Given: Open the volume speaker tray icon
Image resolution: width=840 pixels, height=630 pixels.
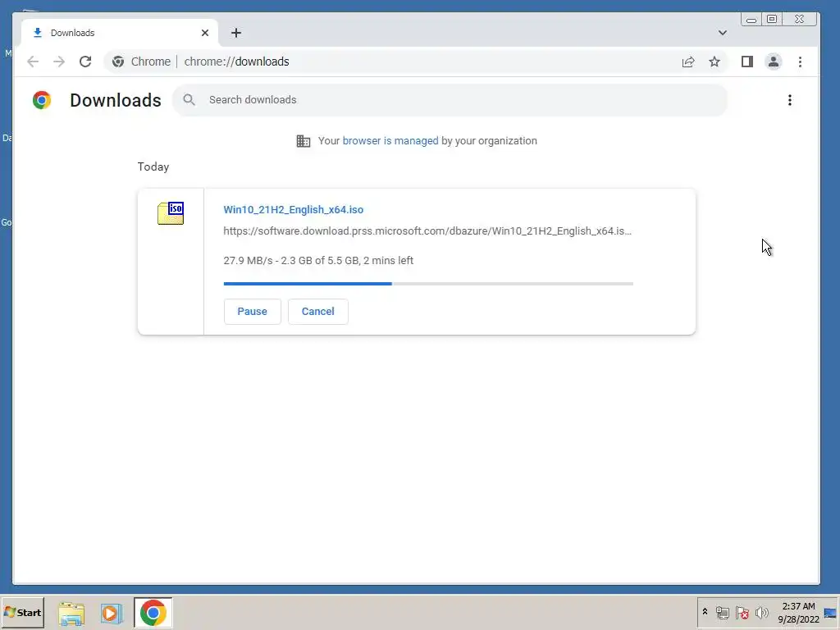Looking at the screenshot, I should (761, 612).
